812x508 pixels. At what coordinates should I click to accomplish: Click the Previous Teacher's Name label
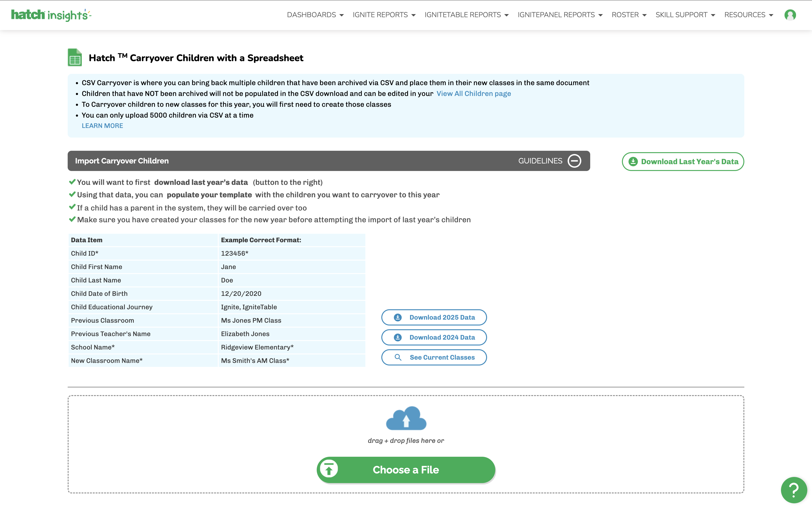[143, 334]
